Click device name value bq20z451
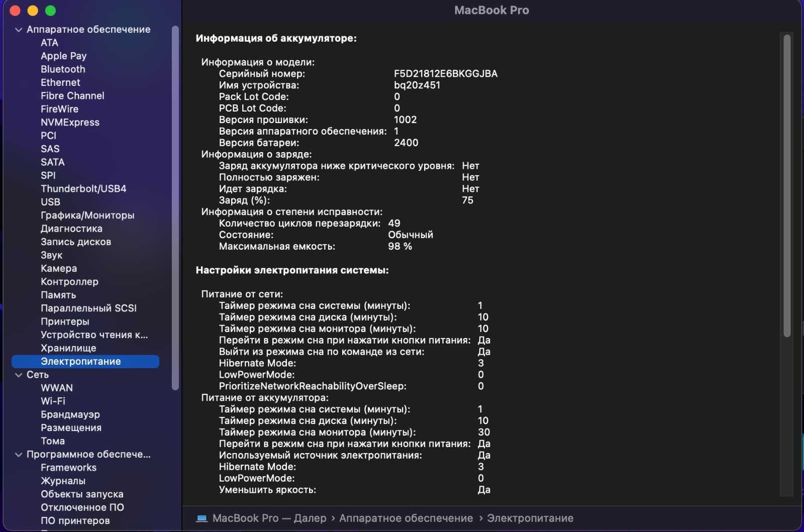 coord(417,85)
